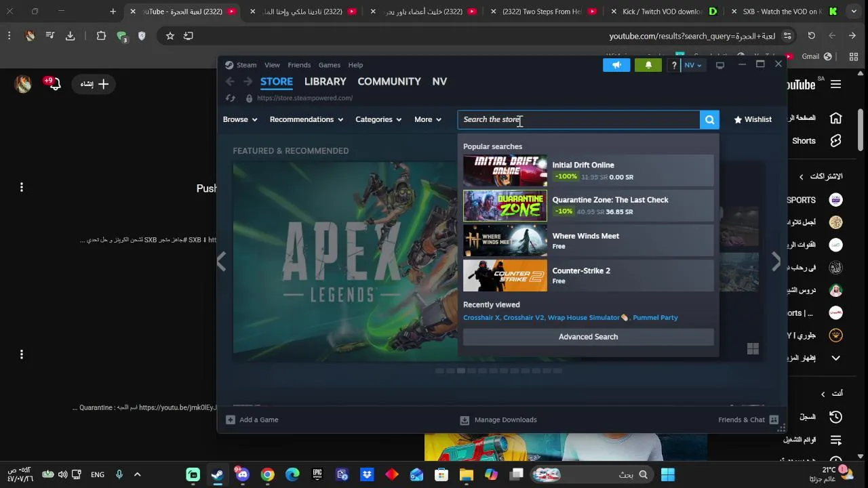Open Dropbox from the taskbar
Image resolution: width=868 pixels, height=488 pixels.
click(x=367, y=474)
